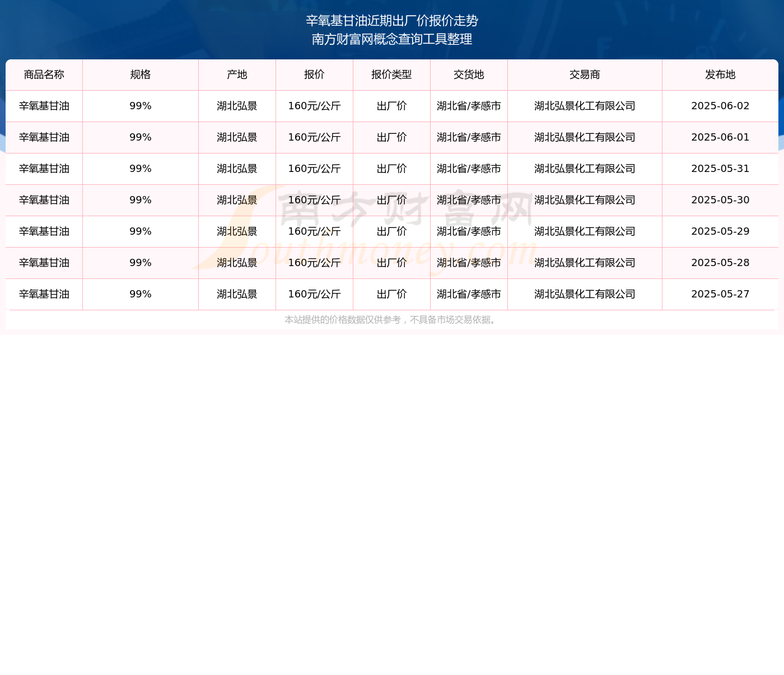Click 湖北省/孝感市 in the 2025-05-31 row

pyautogui.click(x=469, y=169)
